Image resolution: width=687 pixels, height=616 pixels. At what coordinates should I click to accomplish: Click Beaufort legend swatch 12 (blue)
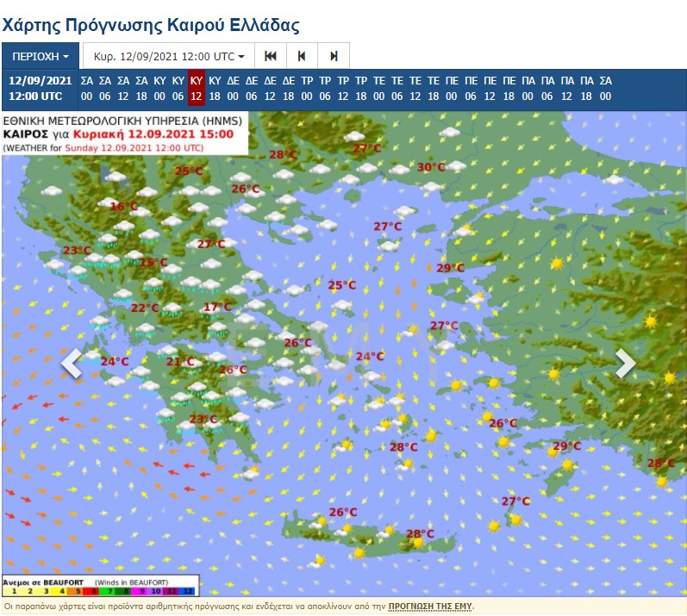coord(188,591)
